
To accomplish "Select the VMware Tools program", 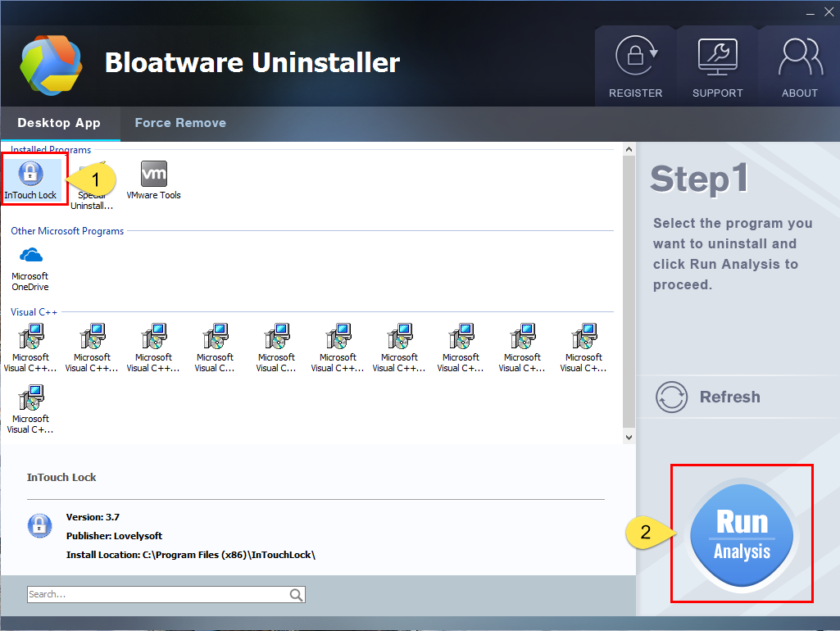I will pos(154,180).
